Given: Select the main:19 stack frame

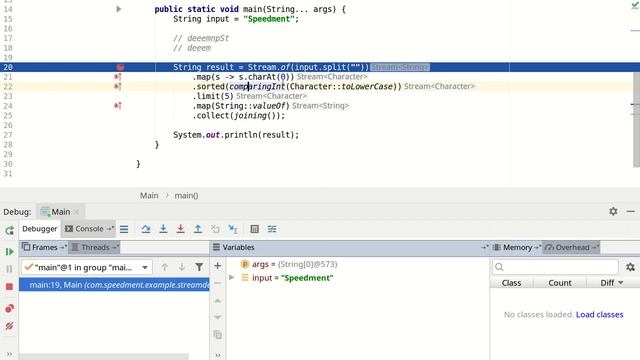Looking at the screenshot, I should click(x=114, y=285).
